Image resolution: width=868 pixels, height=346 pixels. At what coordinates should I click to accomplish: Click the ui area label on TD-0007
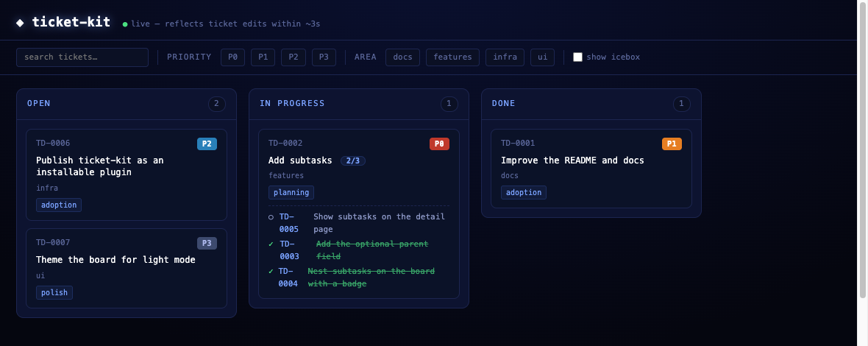point(40,275)
